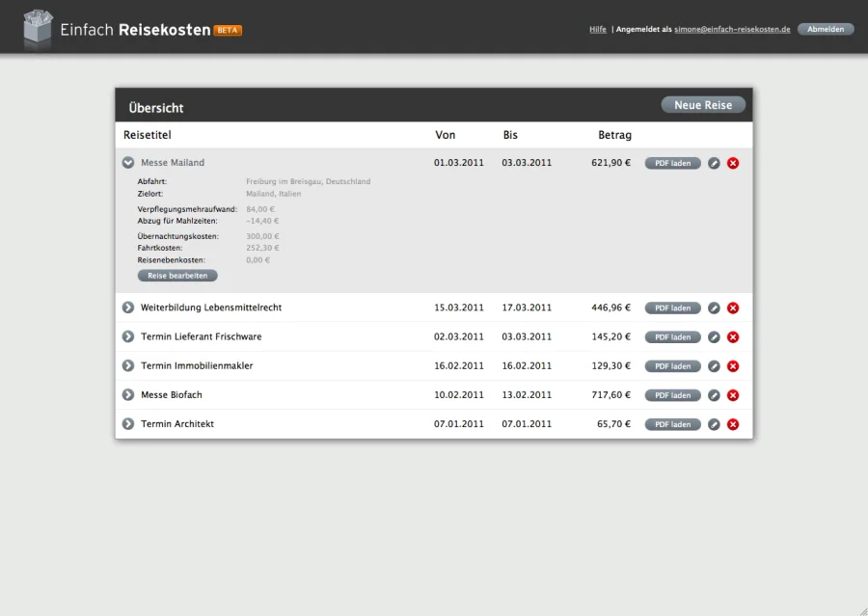Collapse the Messe Mailand details
Viewport: 868px width, 616px height.
pos(128,163)
